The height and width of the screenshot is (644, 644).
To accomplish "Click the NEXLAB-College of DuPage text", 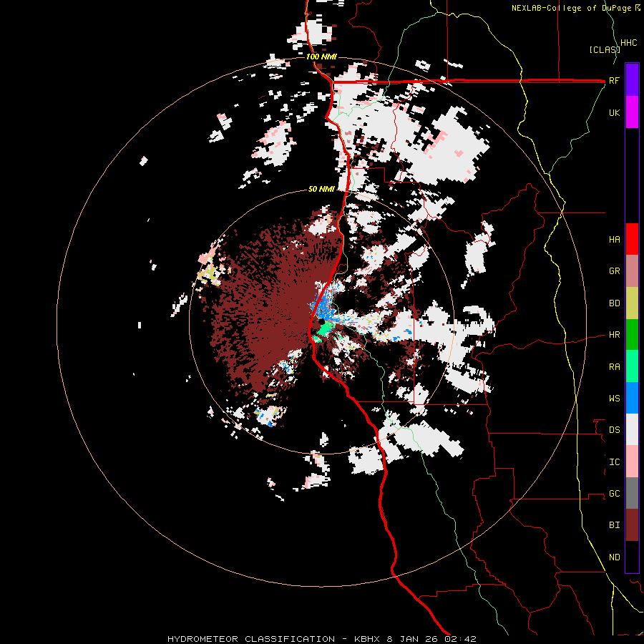I will tap(572, 8).
